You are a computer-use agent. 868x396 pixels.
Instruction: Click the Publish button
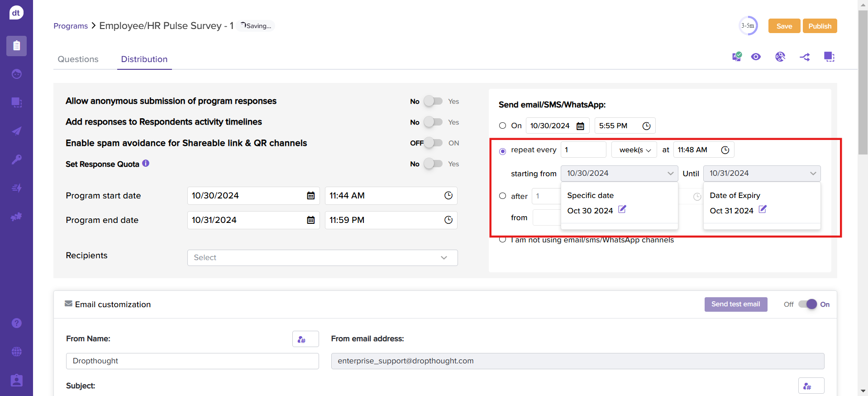pos(820,26)
